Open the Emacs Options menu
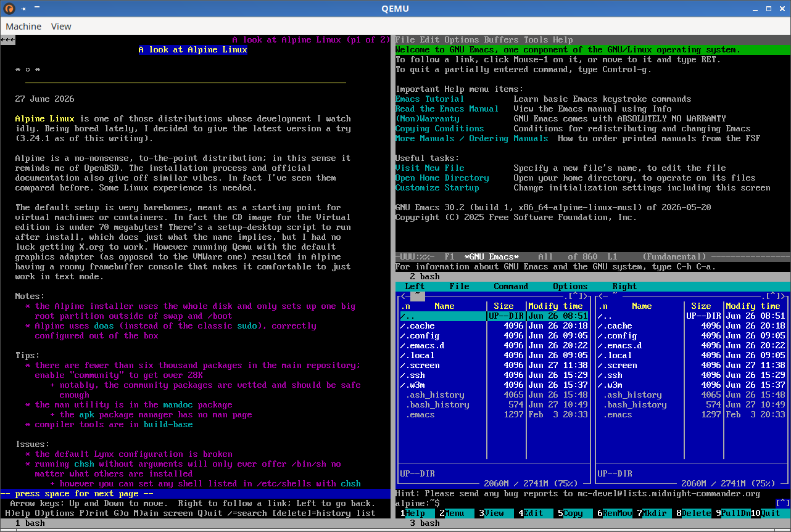 coord(462,40)
